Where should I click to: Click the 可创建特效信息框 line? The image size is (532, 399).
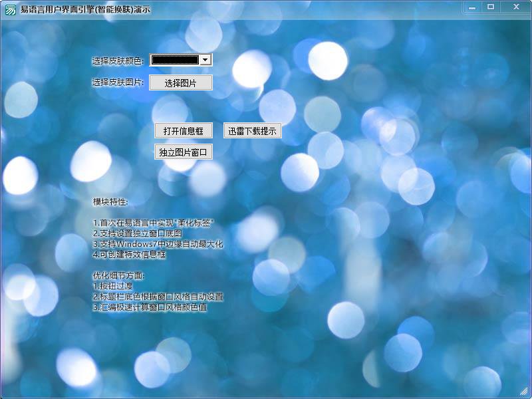[129, 255]
